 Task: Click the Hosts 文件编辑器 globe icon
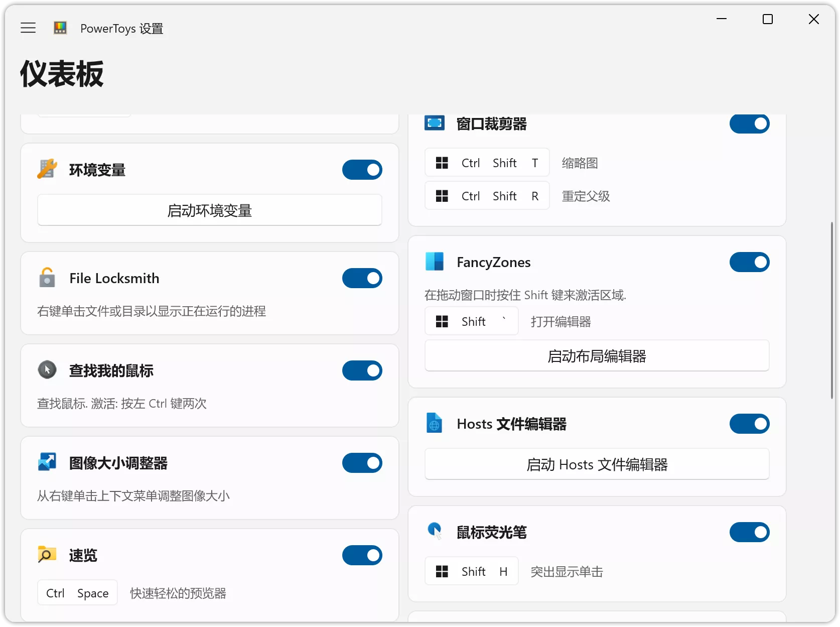(x=435, y=423)
